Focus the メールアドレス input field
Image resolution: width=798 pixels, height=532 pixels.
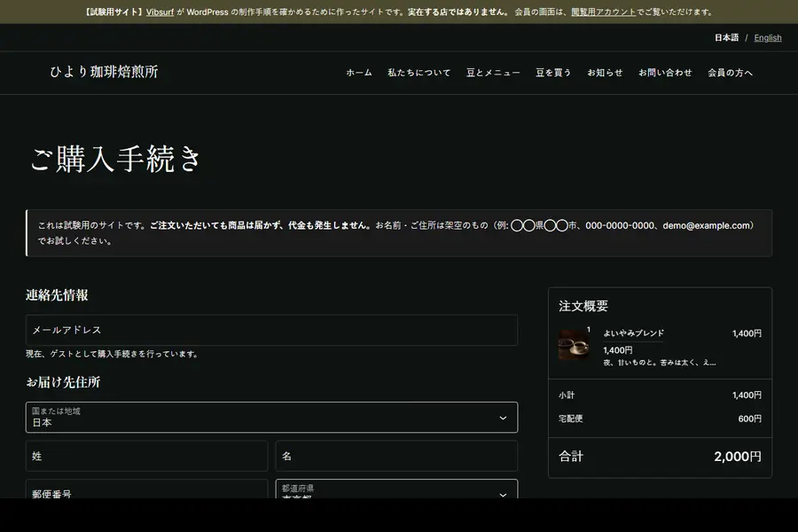(272, 331)
